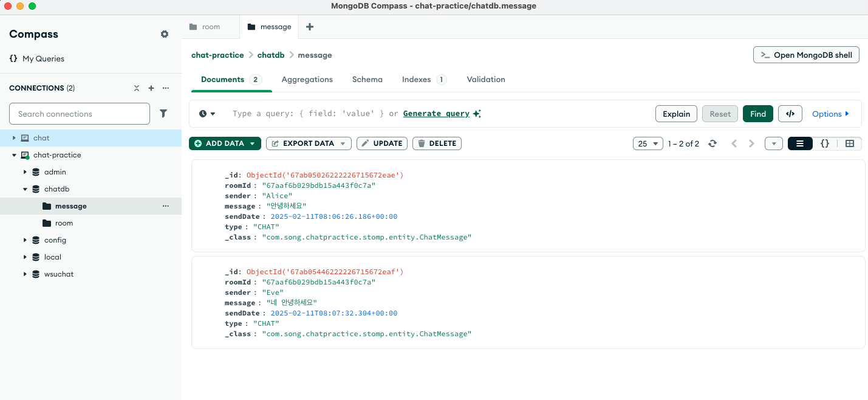Click the wsuchat database icon
The height and width of the screenshot is (400, 868).
pyautogui.click(x=36, y=274)
